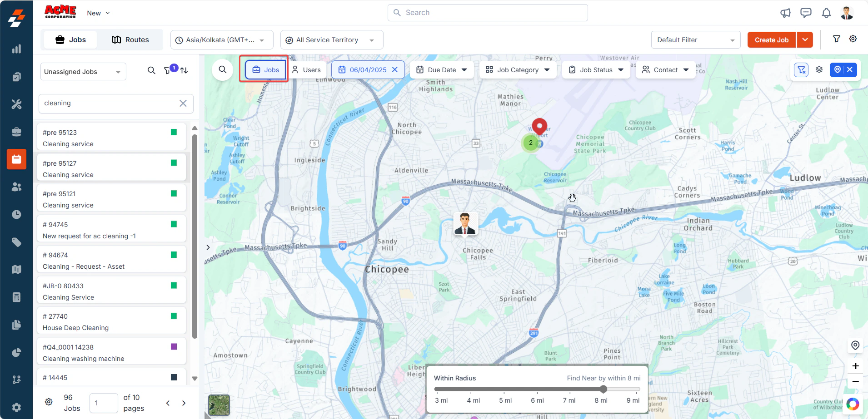Image resolution: width=868 pixels, height=419 pixels.
Task: Click the map search magnifier button
Action: pyautogui.click(x=223, y=69)
